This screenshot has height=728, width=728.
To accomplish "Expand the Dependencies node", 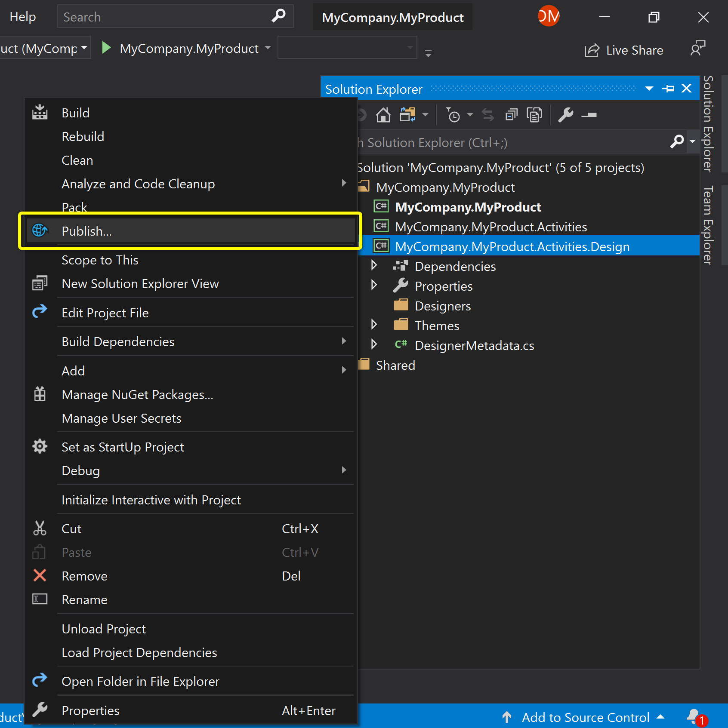I will 374,265.
